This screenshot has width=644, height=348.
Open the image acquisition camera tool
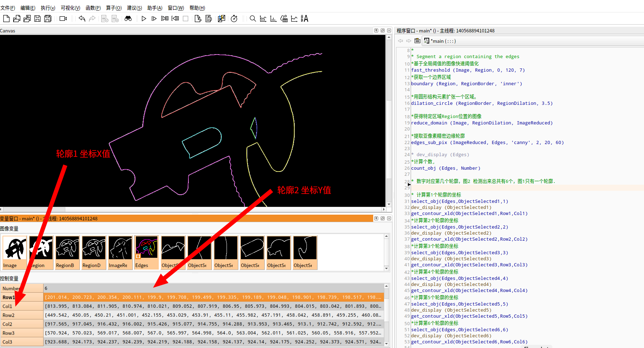click(63, 19)
